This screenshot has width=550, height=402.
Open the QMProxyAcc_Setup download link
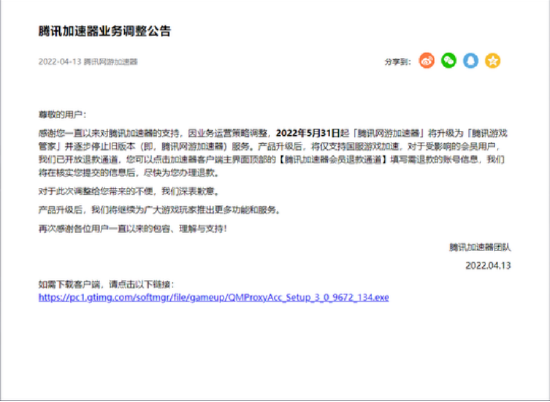tap(214, 297)
